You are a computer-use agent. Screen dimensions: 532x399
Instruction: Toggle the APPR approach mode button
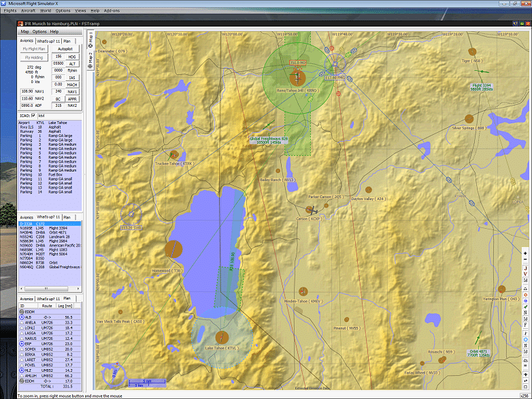[73, 98]
